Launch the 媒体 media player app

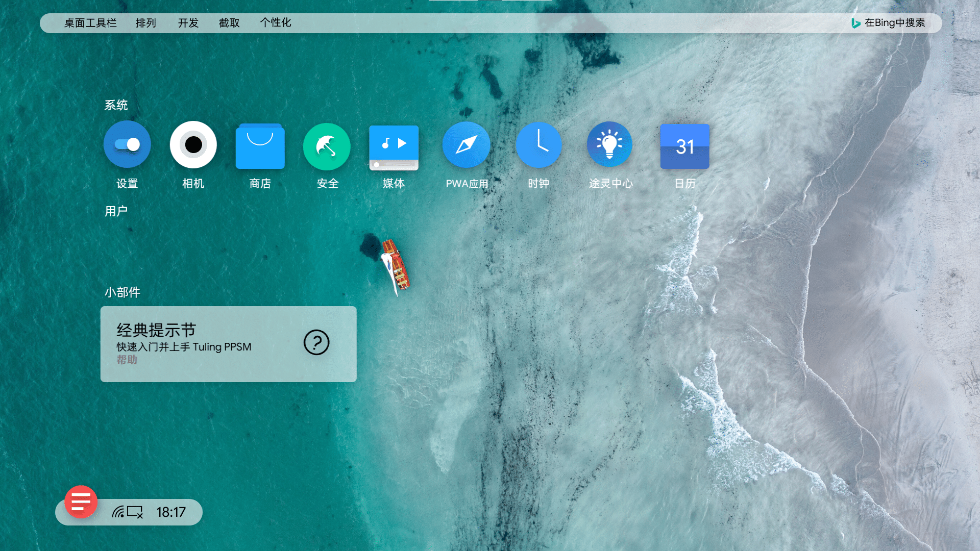click(x=394, y=147)
